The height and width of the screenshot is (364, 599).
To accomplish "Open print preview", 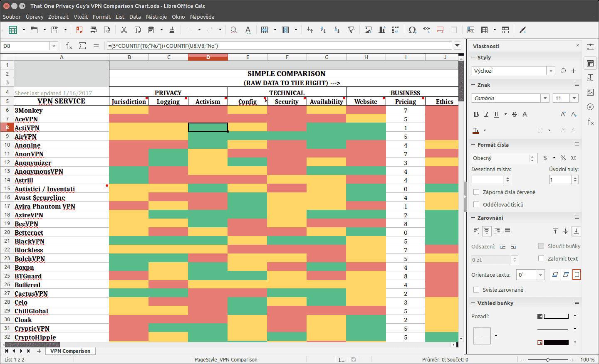I will click(x=107, y=30).
